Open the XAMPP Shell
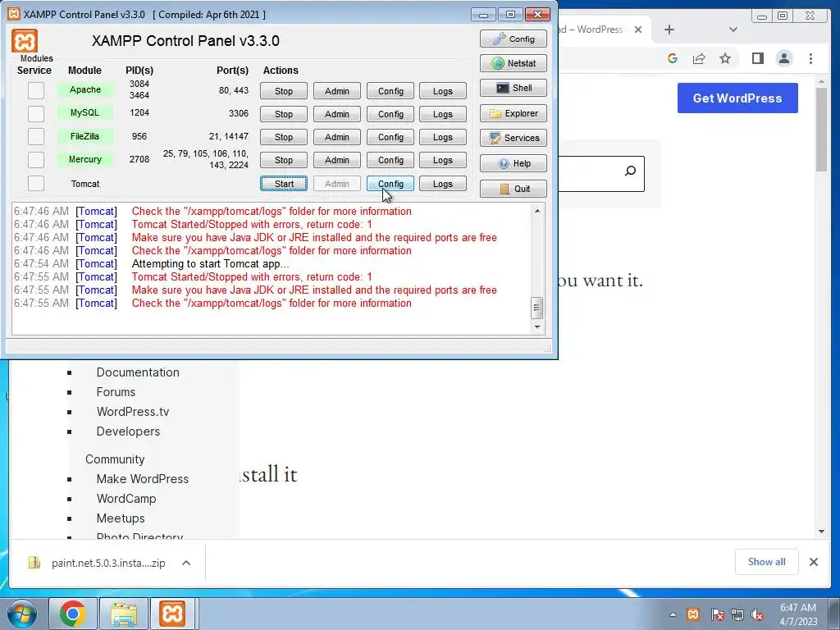 click(x=514, y=88)
